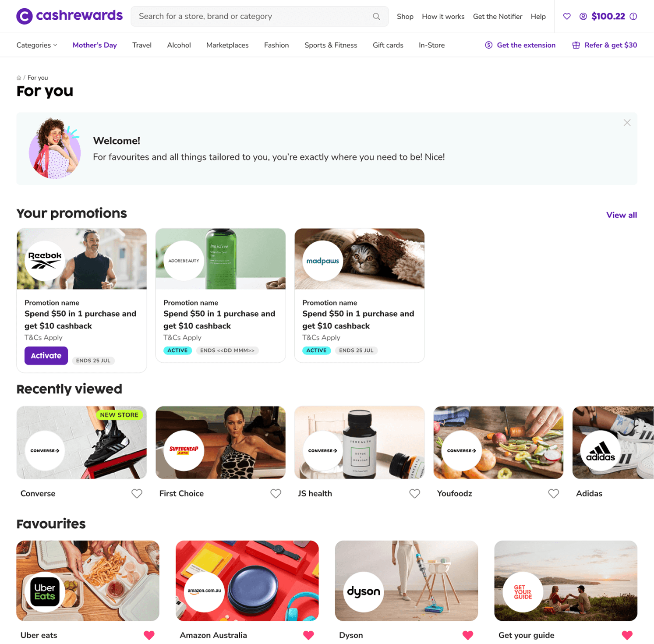This screenshot has width=654, height=644.
Task: Unfavourite Uber eats
Action: coord(149,635)
